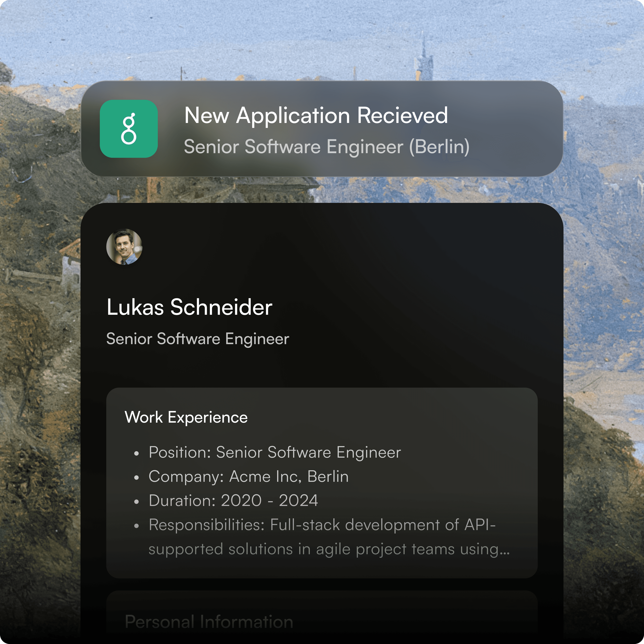Viewport: 644px width, 644px height.
Task: Click the bullet before Responsibilities entry
Action: click(136, 526)
